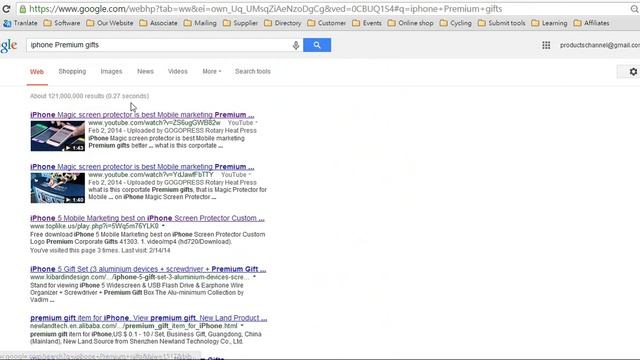Viewport: 640px width, 360px height.
Task: Open the settings gear icon
Action: (x=633, y=71)
